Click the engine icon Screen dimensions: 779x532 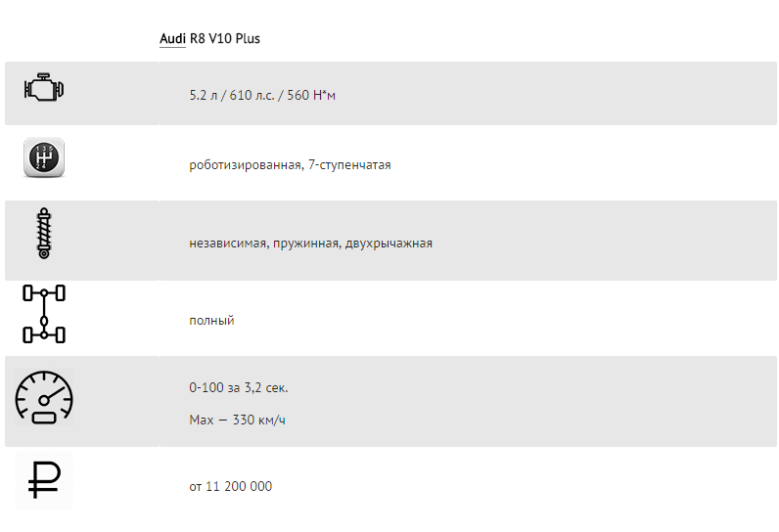pyautogui.click(x=44, y=87)
